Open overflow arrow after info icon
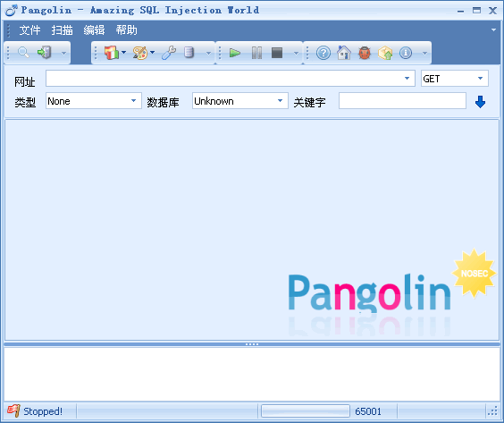Viewport: 504px width, 423px height. click(425, 53)
